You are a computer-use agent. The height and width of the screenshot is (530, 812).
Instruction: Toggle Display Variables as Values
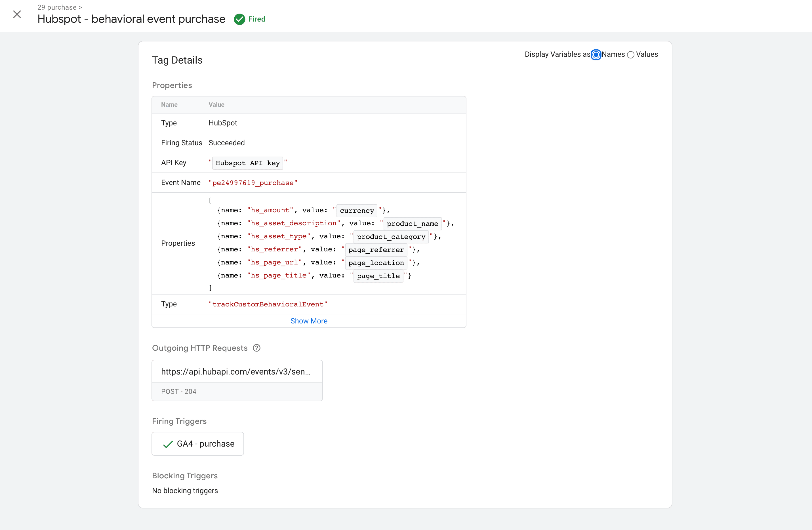[x=631, y=54]
